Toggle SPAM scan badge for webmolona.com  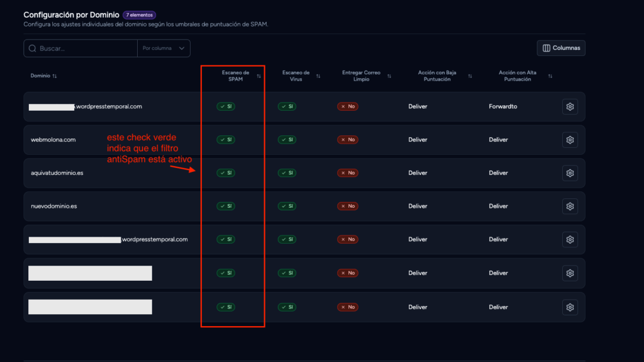(x=226, y=140)
